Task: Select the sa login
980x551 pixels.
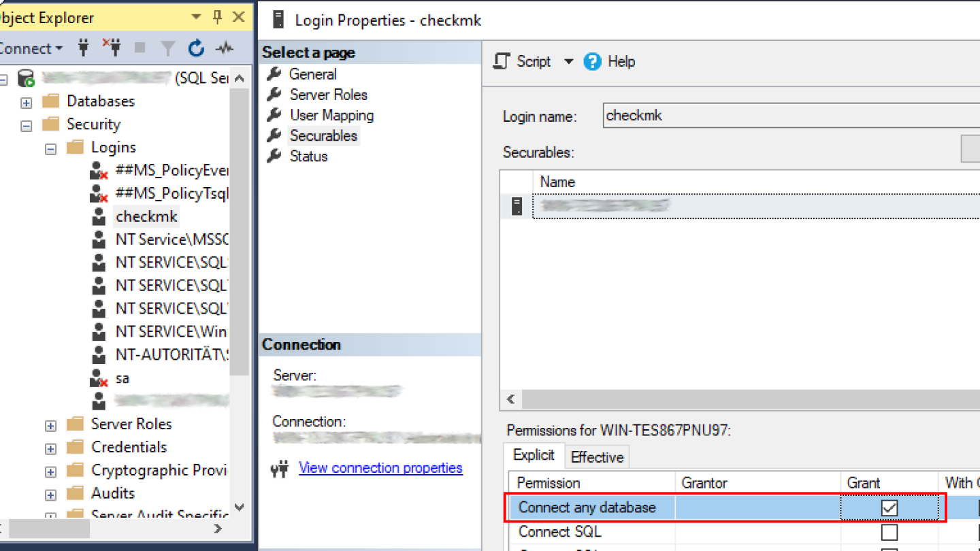Action: (122, 378)
